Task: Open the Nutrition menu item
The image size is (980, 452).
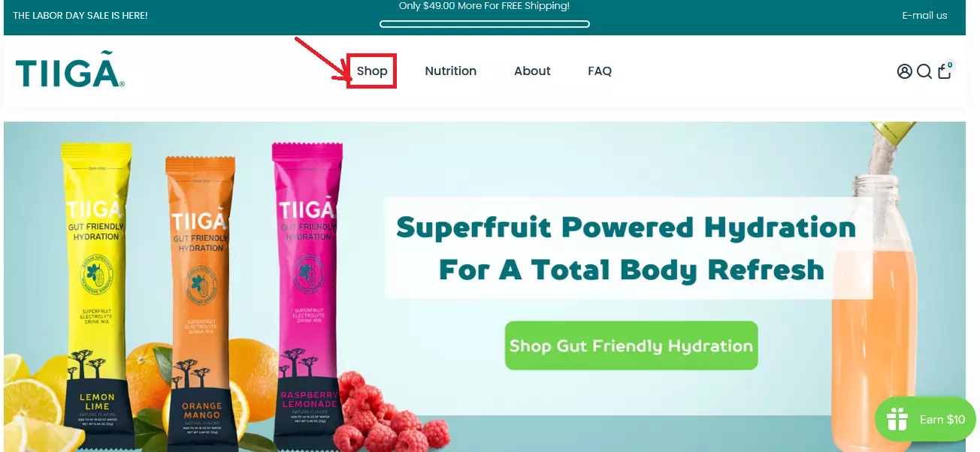Action: [451, 71]
